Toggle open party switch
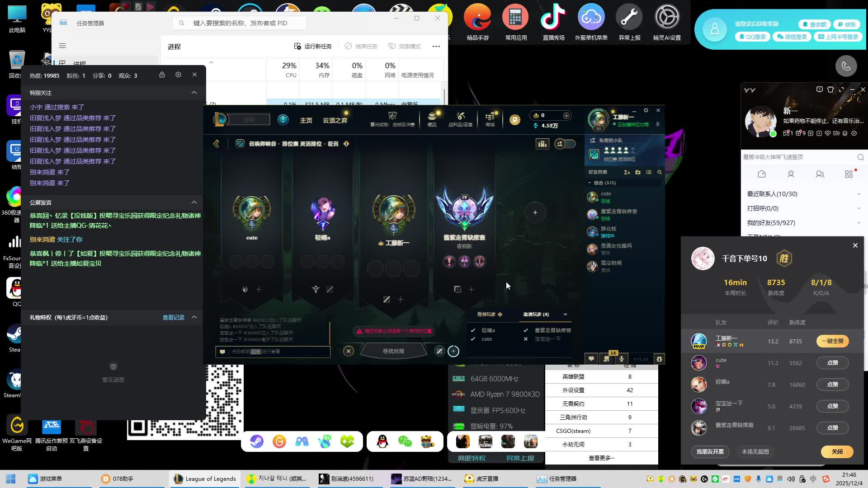The height and width of the screenshot is (488, 868). pyautogui.click(x=565, y=144)
